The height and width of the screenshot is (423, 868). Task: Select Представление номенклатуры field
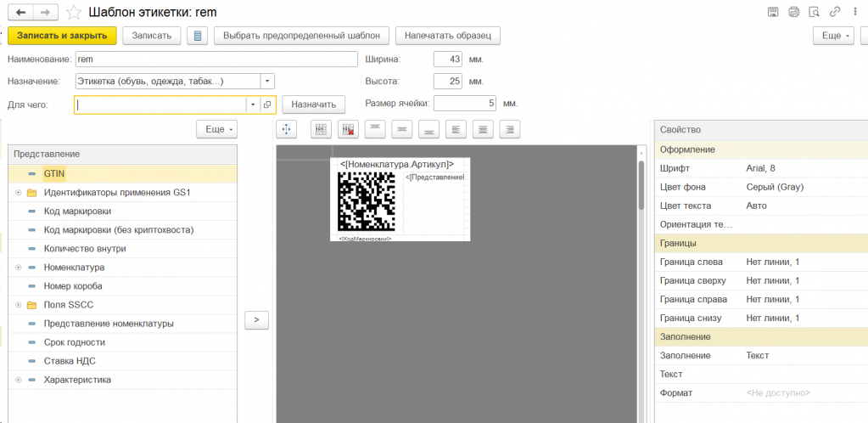[x=122, y=324]
